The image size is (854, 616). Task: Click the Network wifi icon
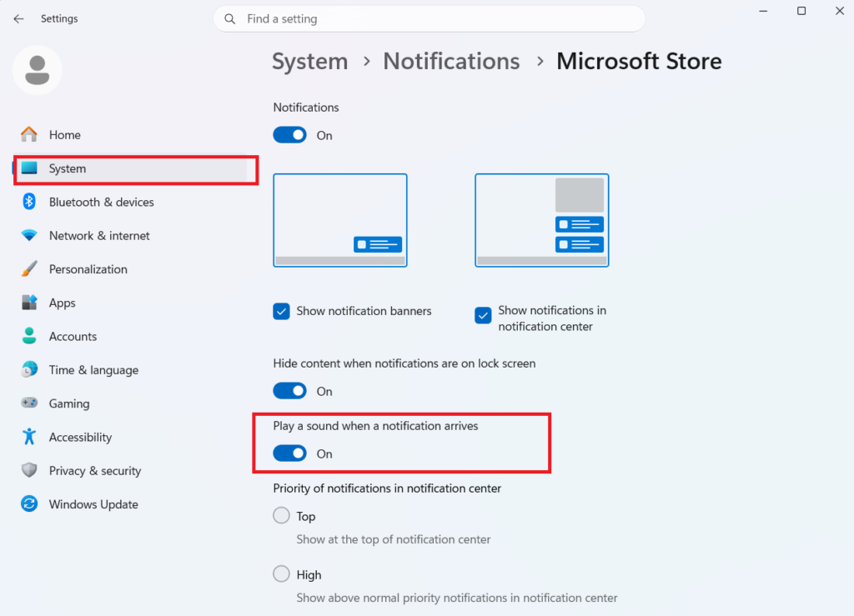tap(29, 235)
